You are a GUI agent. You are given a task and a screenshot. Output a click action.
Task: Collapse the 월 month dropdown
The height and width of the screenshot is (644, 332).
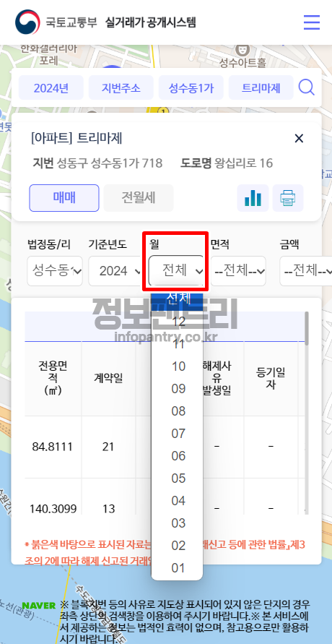click(x=176, y=270)
